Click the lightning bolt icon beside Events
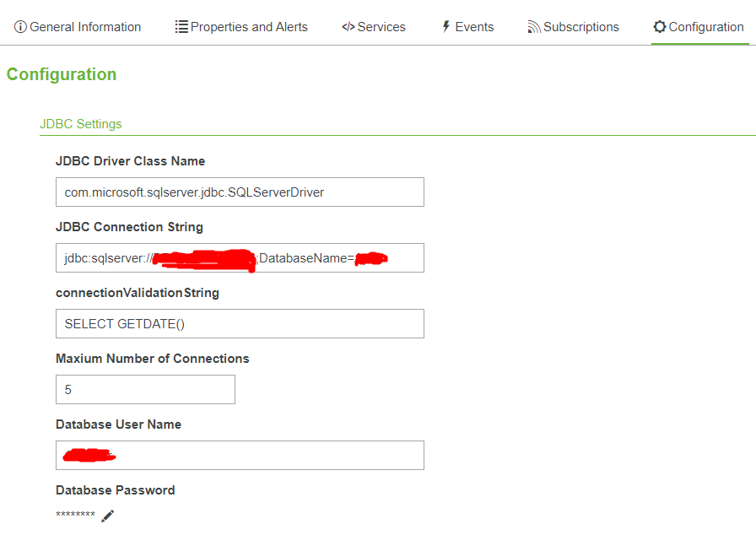 click(446, 27)
